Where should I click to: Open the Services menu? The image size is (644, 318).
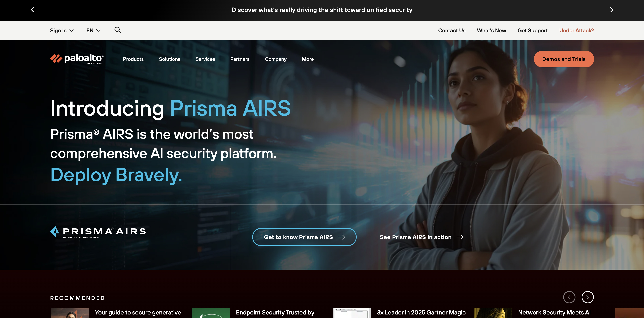[205, 59]
